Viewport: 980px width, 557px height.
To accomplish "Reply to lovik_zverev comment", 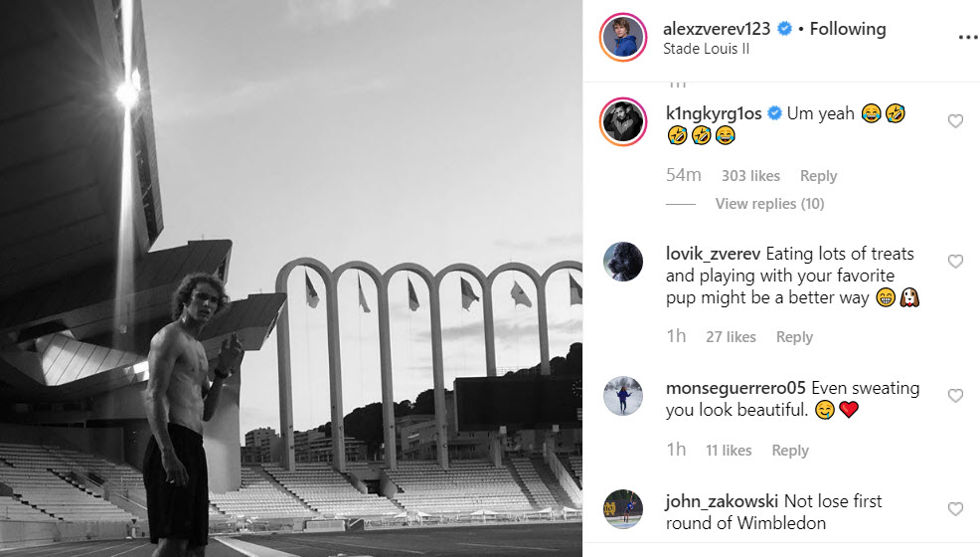I will [794, 337].
